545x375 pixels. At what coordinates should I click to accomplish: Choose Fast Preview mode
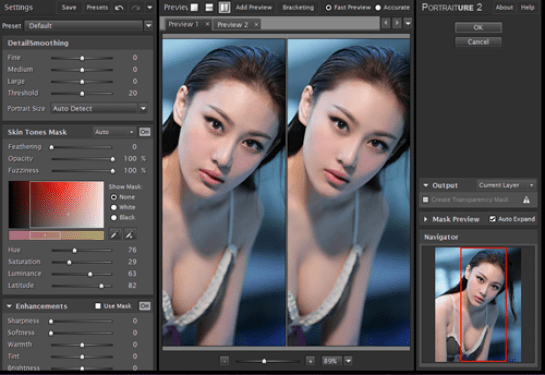(x=328, y=7)
